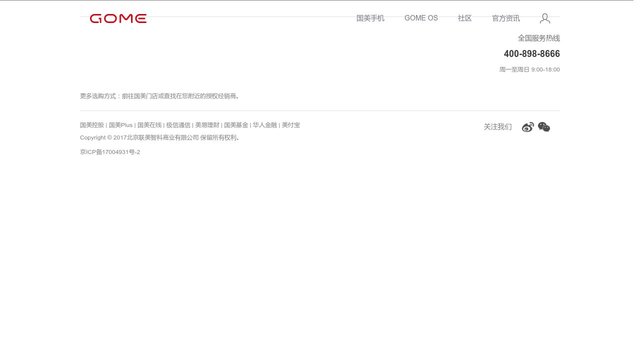The image size is (640, 360).
Task: Go to the 社区 menu item
Action: click(x=464, y=18)
